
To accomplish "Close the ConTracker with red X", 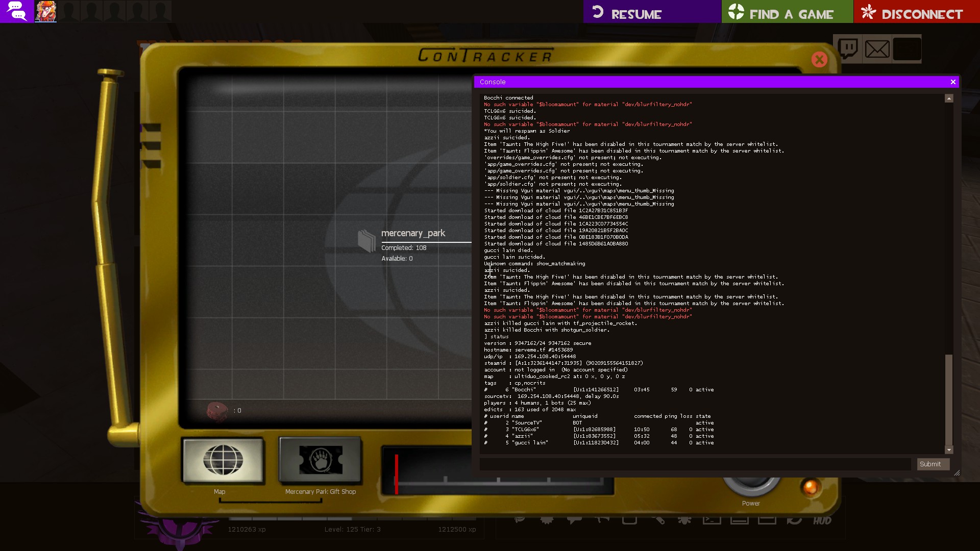I will coord(819,60).
